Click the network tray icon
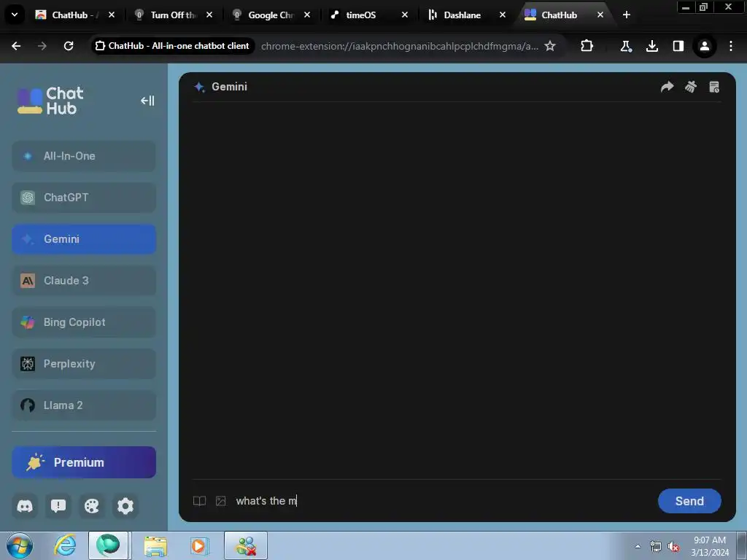 (656, 546)
